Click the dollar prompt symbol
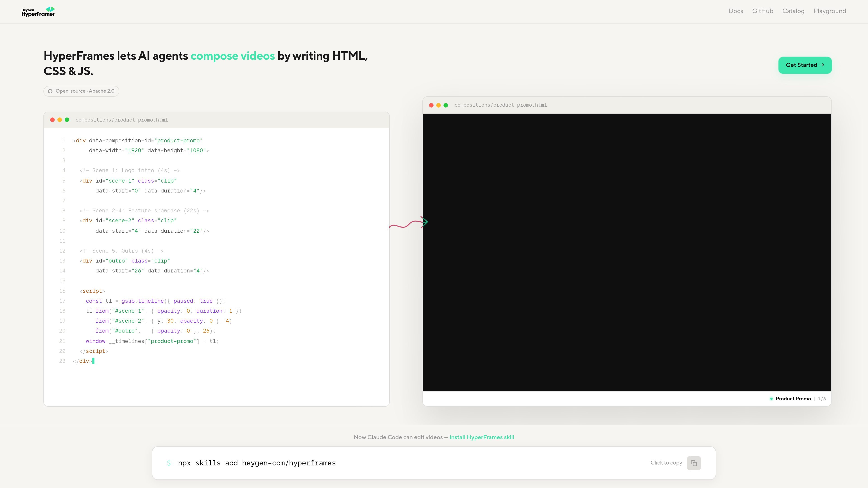 pyautogui.click(x=169, y=463)
